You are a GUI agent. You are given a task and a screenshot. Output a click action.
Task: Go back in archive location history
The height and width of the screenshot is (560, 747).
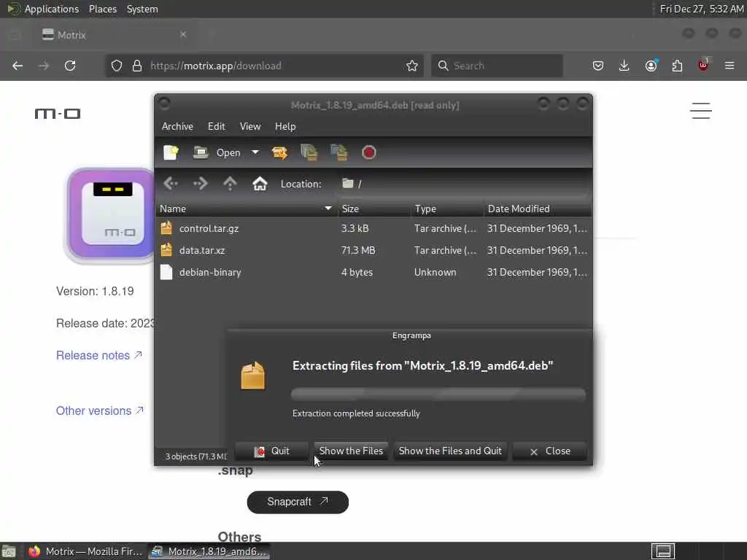[x=171, y=183]
